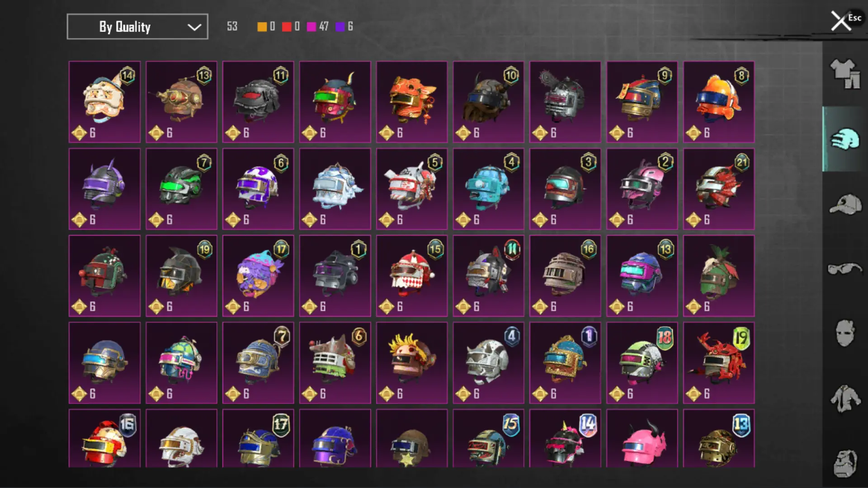
Task: Select the helmet category icon
Action: (844, 139)
